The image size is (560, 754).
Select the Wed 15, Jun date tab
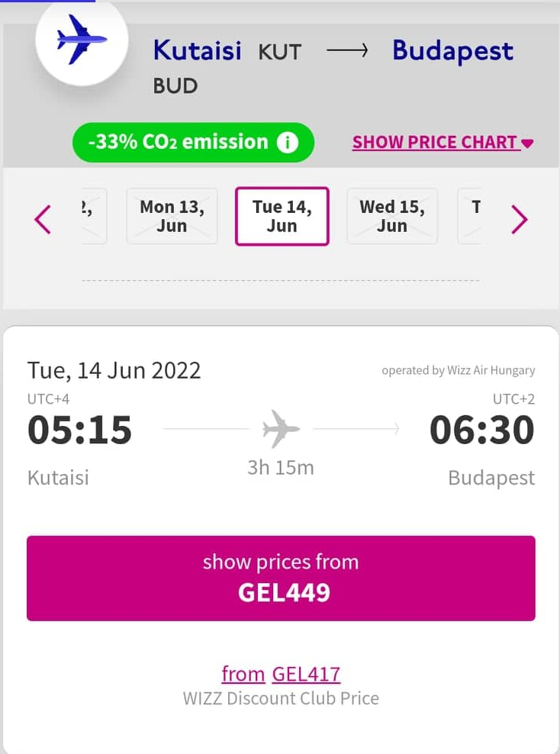[x=392, y=216]
